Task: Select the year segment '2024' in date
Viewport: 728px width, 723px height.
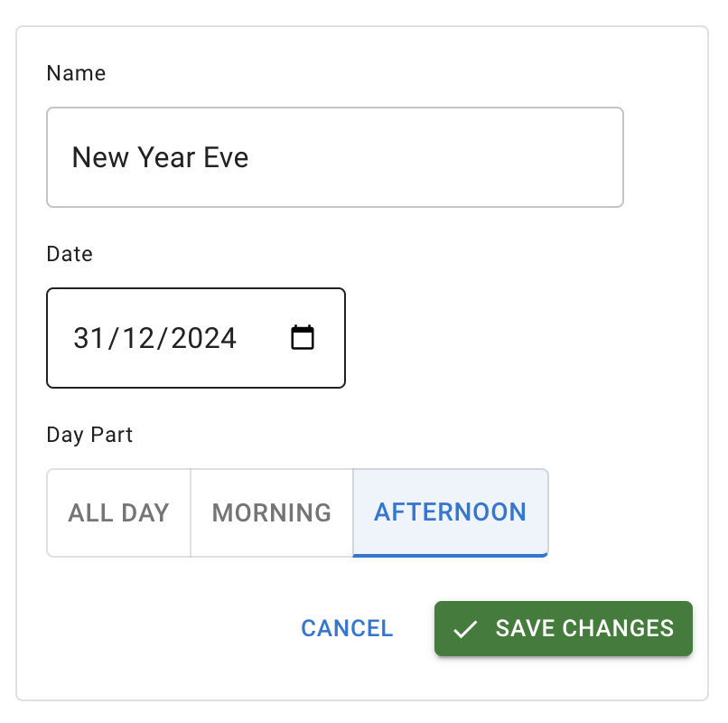Action: (x=203, y=338)
